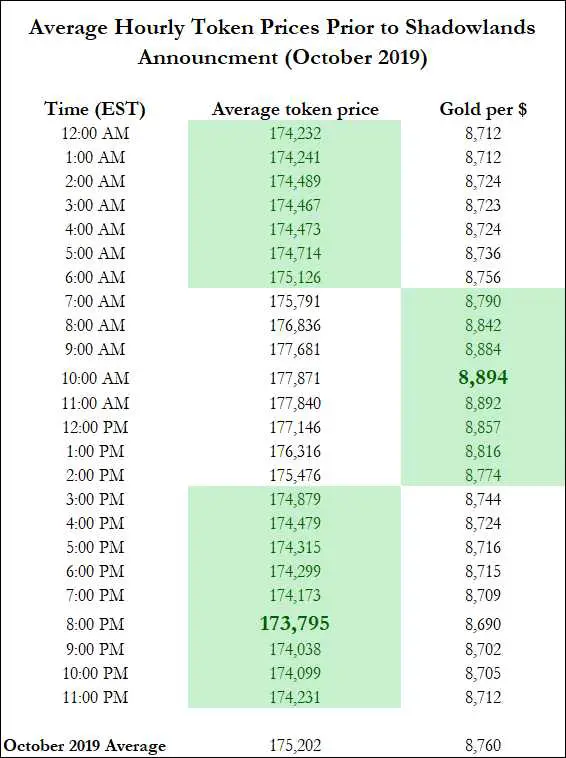Select token price 174,232

pyautogui.click(x=295, y=133)
